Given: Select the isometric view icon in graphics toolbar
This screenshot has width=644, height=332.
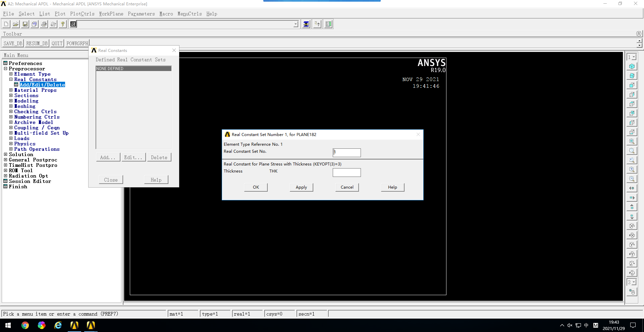Looking at the screenshot, I should point(633,66).
